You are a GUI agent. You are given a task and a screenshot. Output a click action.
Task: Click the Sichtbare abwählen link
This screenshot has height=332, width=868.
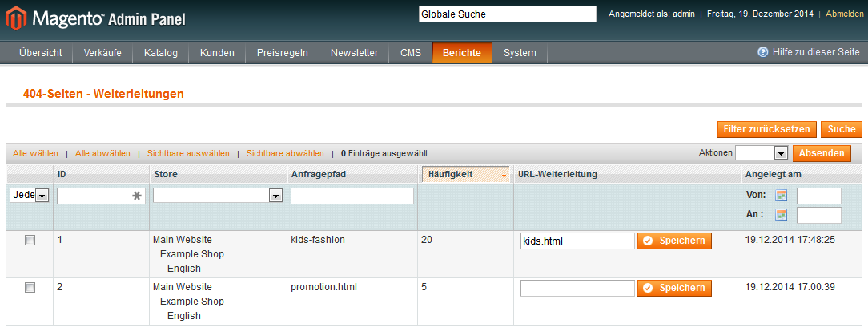285,153
